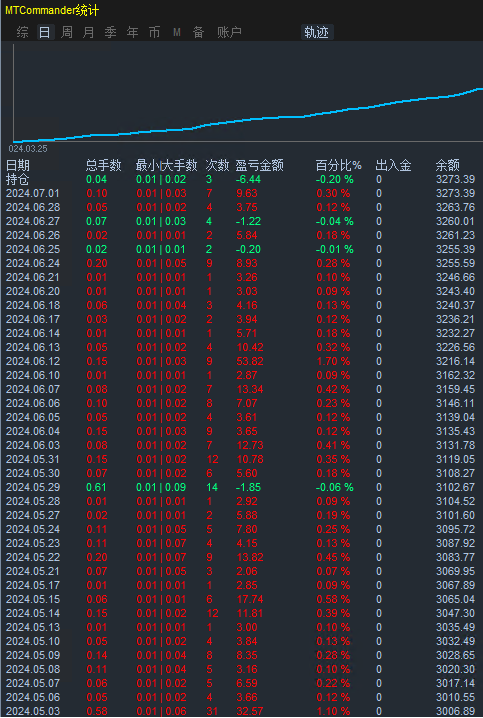The image size is (483, 718).
Task: Select the 2024.05.15 row date
Action: pos(33,599)
